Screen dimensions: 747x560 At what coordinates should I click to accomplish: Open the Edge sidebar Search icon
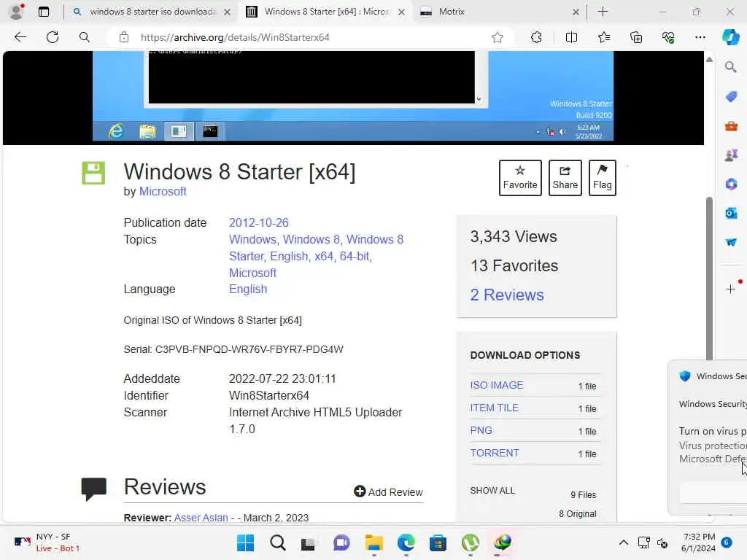click(731, 67)
